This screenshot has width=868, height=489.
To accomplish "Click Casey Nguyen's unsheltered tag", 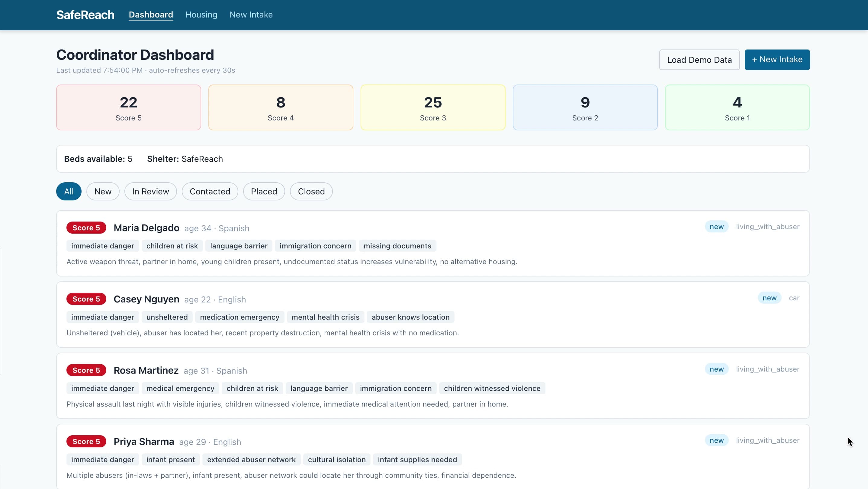I will [167, 317].
